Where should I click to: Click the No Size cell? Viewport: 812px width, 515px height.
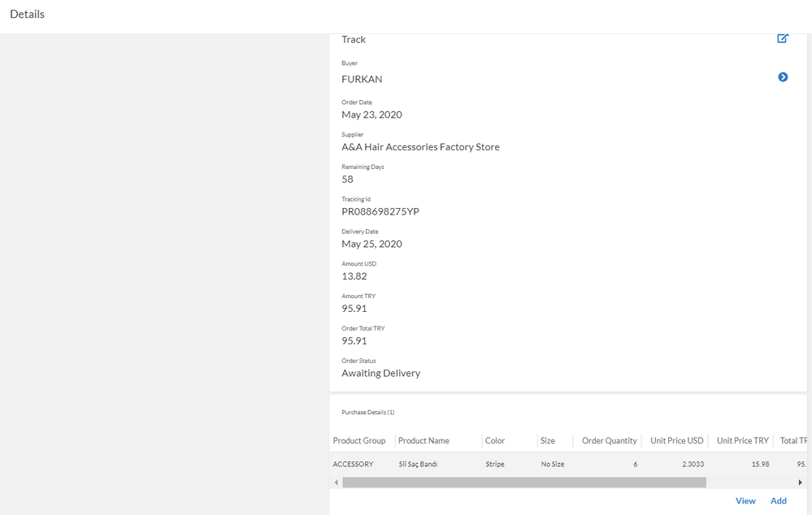click(553, 465)
